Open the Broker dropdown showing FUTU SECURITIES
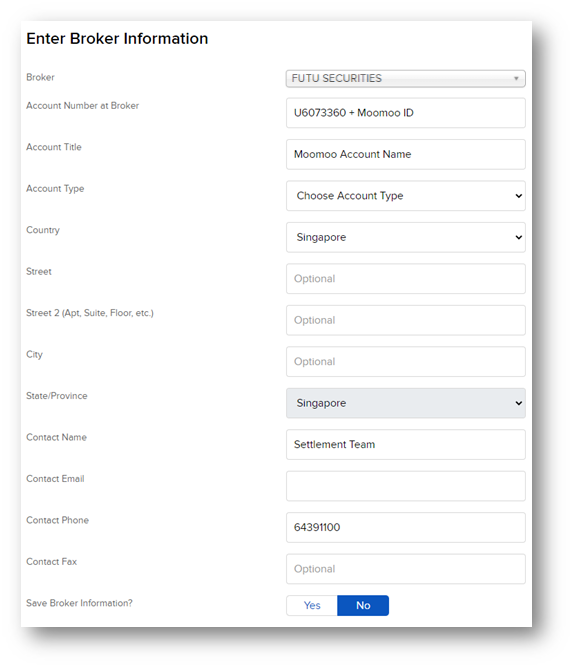This screenshot has height=669, width=574. click(x=405, y=79)
